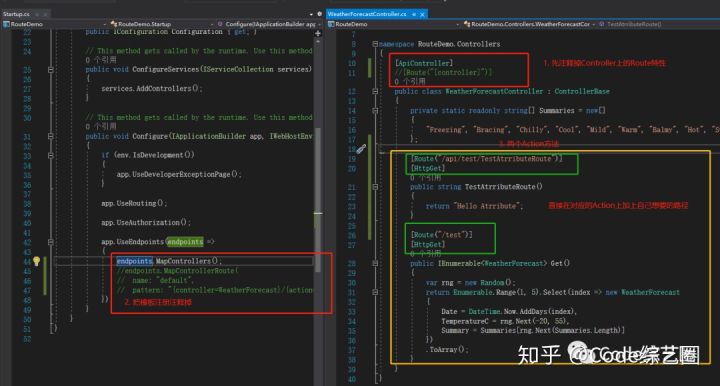This screenshot has width=720, height=386.
Task: Click line number 44 in Startup.cs
Action: [27, 262]
